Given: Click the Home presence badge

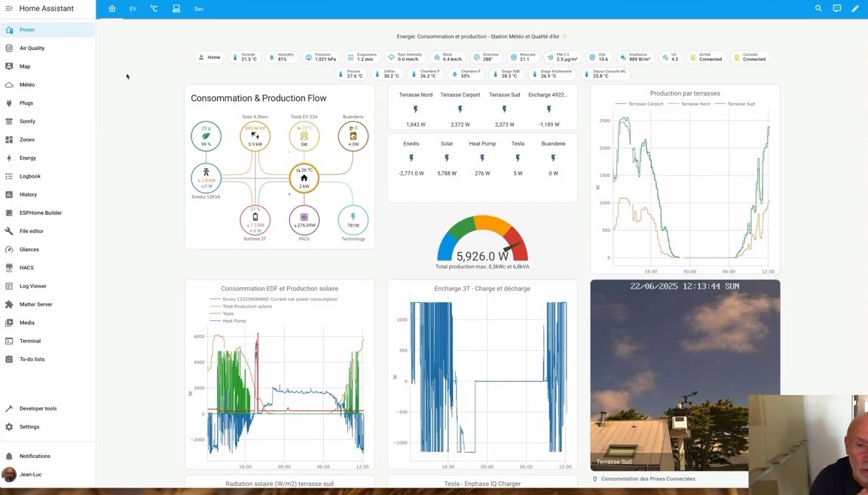Looking at the screenshot, I should tap(209, 57).
